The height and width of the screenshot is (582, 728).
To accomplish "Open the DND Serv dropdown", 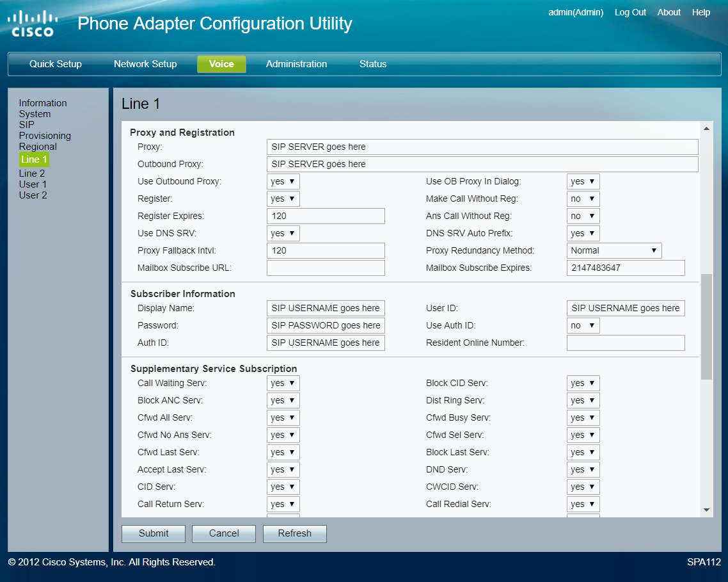I will click(x=583, y=470).
